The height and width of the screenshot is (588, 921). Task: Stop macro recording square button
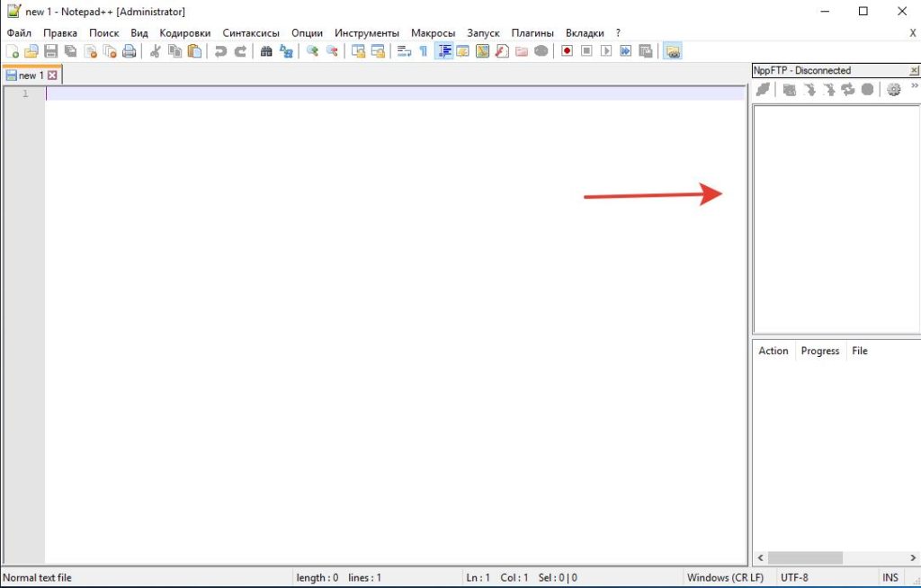click(x=586, y=51)
